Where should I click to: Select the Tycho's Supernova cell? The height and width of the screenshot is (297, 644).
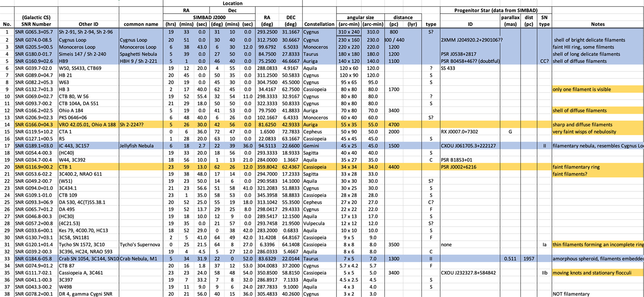(x=141, y=244)
